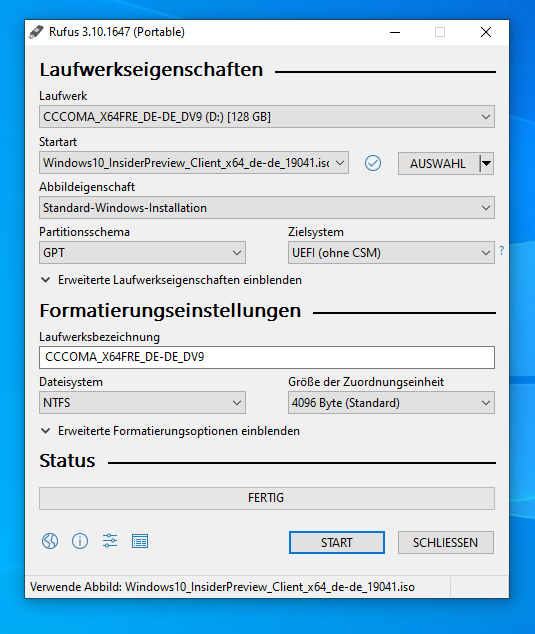Viewport: 535px width, 634px height.
Task: Open the Abbildeigenschaft dropdown
Action: 267,208
